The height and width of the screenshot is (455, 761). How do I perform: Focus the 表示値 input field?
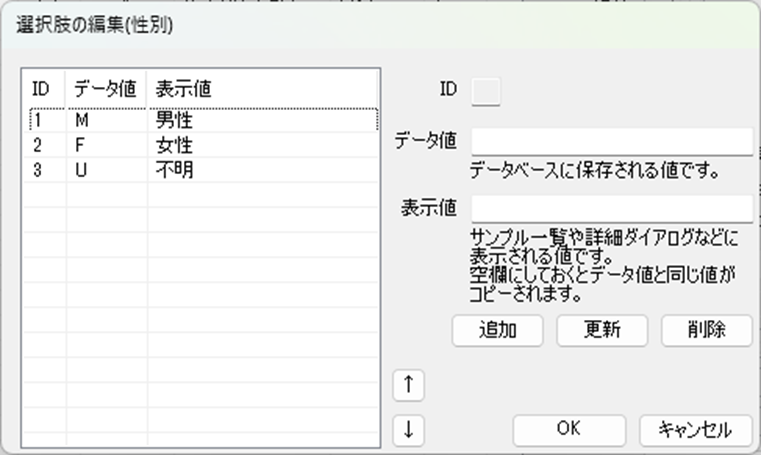click(611, 208)
